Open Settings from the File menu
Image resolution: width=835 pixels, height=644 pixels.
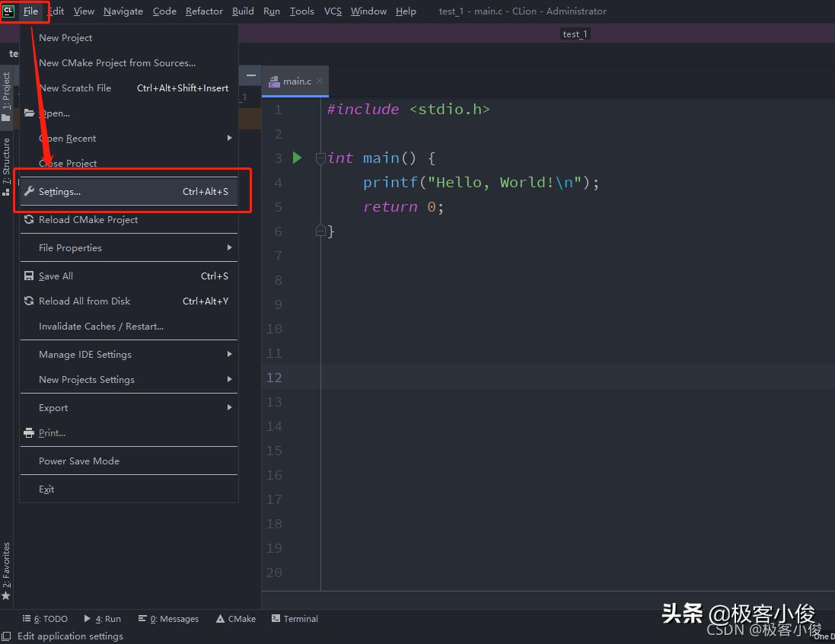61,191
